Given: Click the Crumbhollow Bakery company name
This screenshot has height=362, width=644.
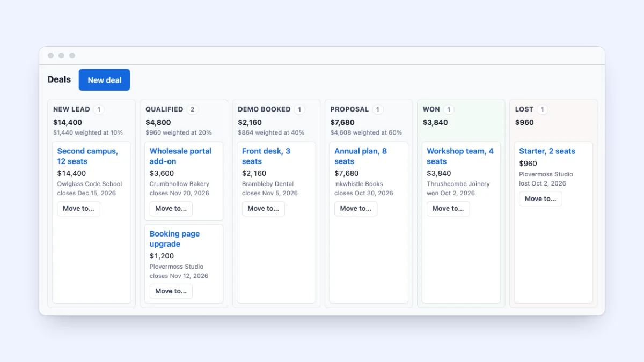Looking at the screenshot, I should [179, 184].
